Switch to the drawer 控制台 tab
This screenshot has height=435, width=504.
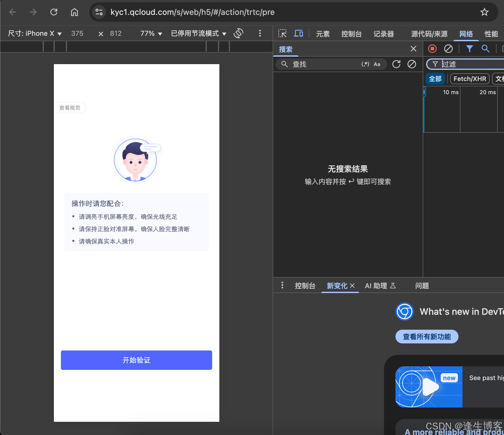pyautogui.click(x=305, y=286)
